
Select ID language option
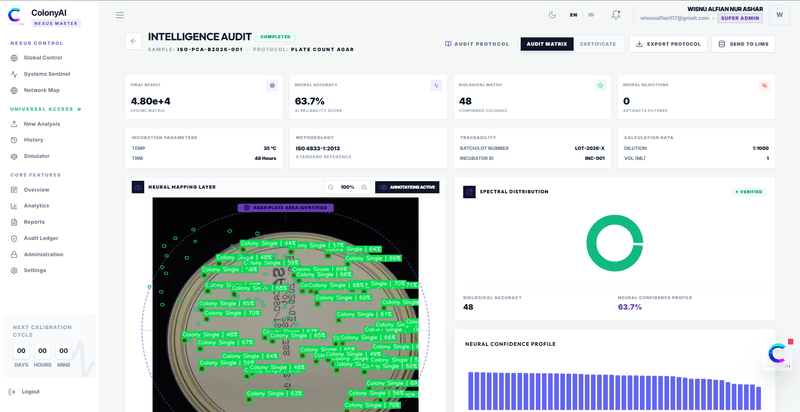(x=591, y=15)
